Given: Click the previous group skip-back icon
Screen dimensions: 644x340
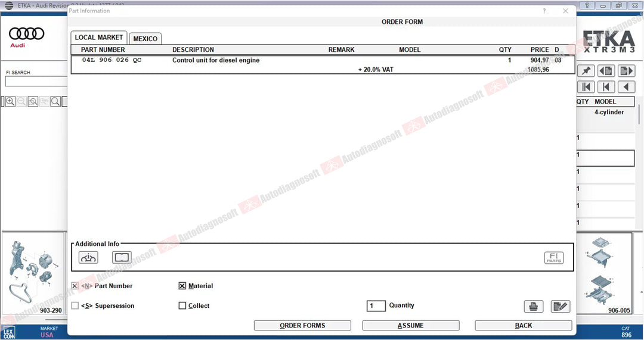Looking at the screenshot, I should point(606,86).
